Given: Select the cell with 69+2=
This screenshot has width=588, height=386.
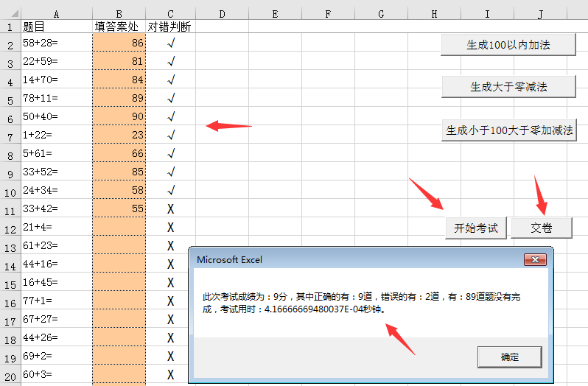Looking at the screenshot, I should coord(57,356).
